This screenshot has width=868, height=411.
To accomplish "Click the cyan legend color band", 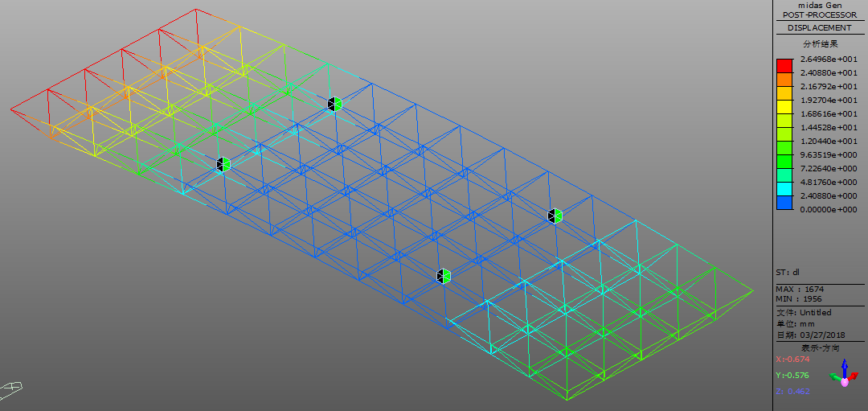I will point(784,189).
